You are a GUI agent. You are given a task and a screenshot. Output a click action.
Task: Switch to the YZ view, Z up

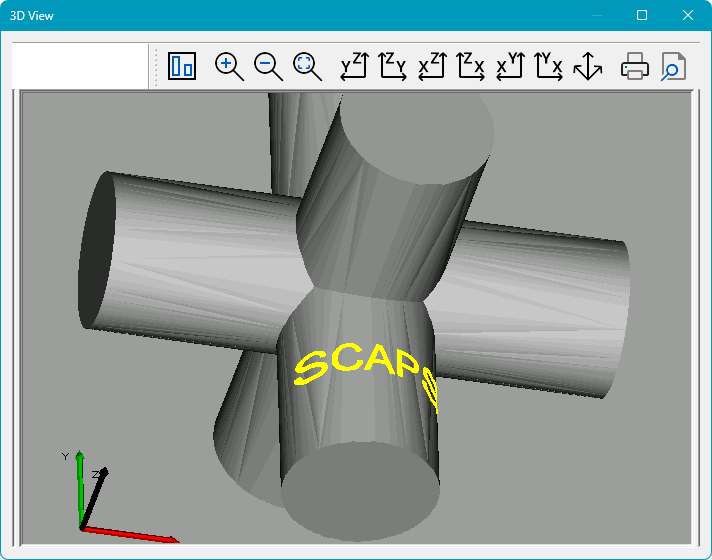point(355,66)
